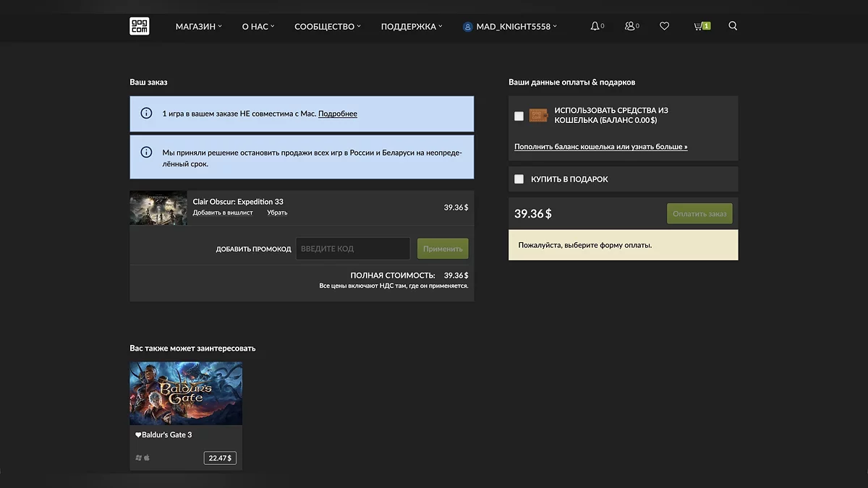This screenshot has width=868, height=488.
Task: Click the Оплатить заказ button
Action: pos(699,213)
